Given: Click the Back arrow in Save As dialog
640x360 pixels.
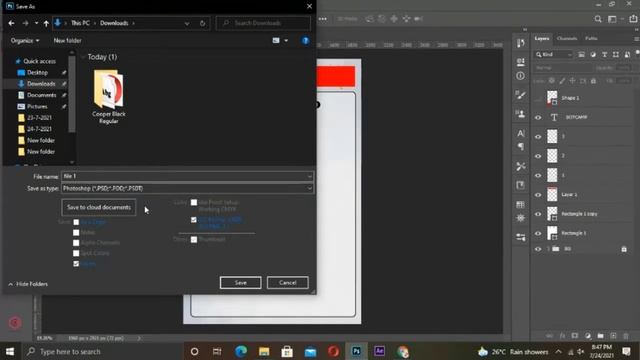Looking at the screenshot, I should click(x=11, y=23).
